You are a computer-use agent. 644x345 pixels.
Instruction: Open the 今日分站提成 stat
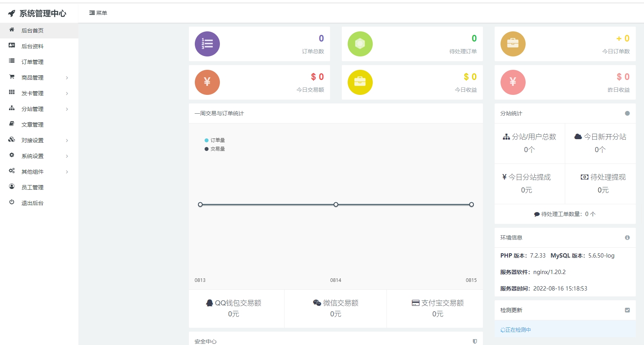pyautogui.click(x=530, y=183)
